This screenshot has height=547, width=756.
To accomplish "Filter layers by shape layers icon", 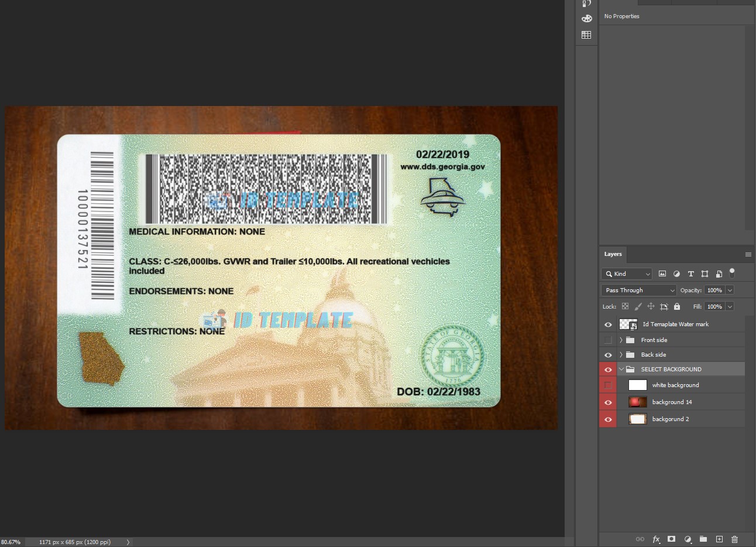I will (705, 273).
